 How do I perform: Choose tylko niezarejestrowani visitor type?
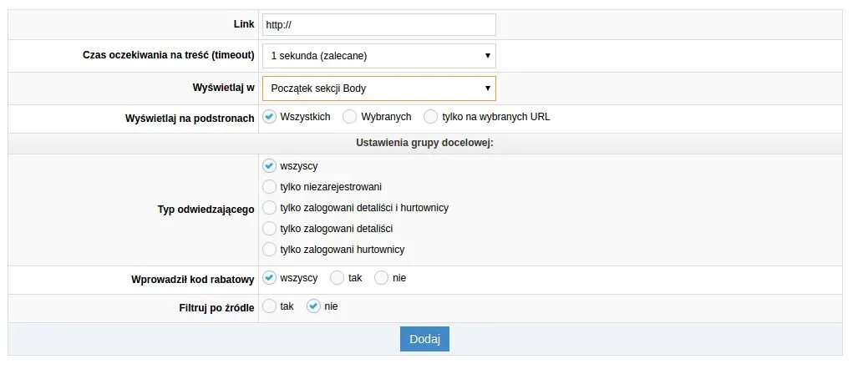(270, 186)
